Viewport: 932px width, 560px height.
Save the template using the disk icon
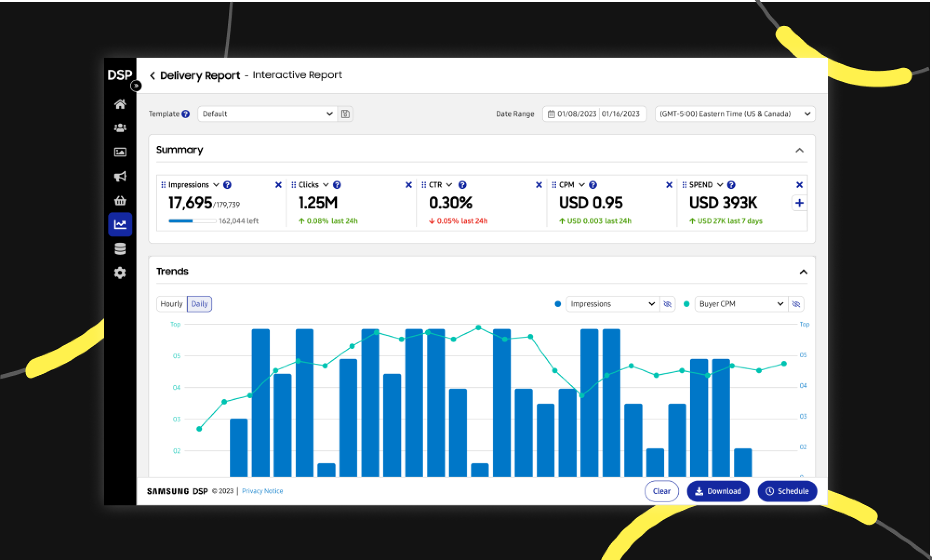point(345,114)
